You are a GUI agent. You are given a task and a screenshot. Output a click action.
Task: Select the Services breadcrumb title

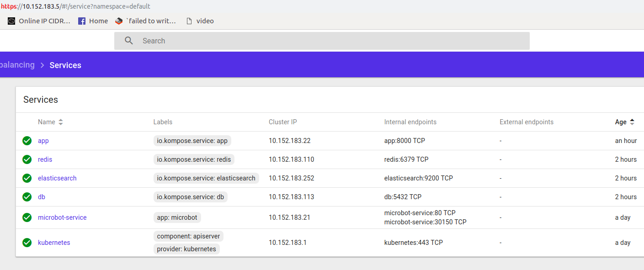(x=65, y=65)
